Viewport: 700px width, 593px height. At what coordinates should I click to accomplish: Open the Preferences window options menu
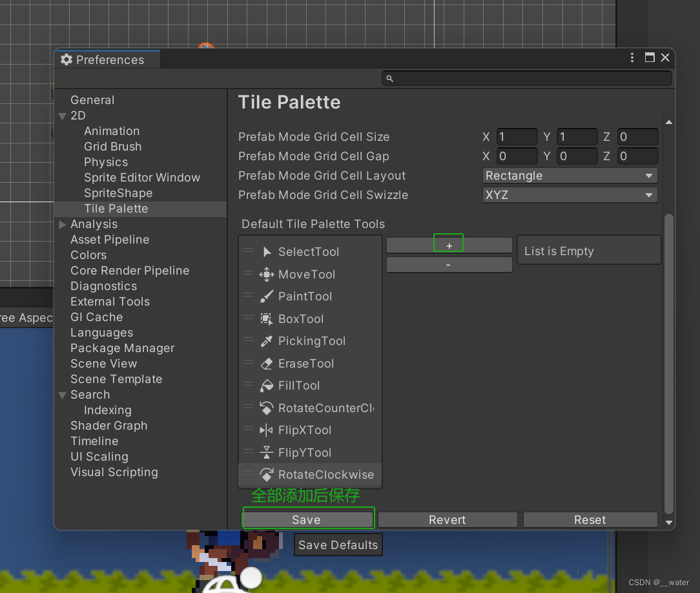coord(632,57)
